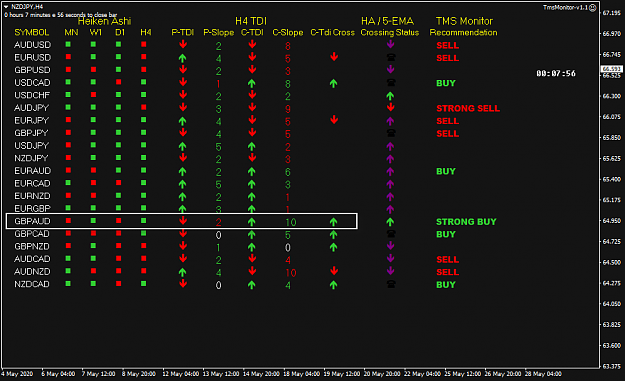The width and height of the screenshot is (625, 381).
Task: Click GBPJPY telephone icon in Crossing Status
Action: [391, 133]
